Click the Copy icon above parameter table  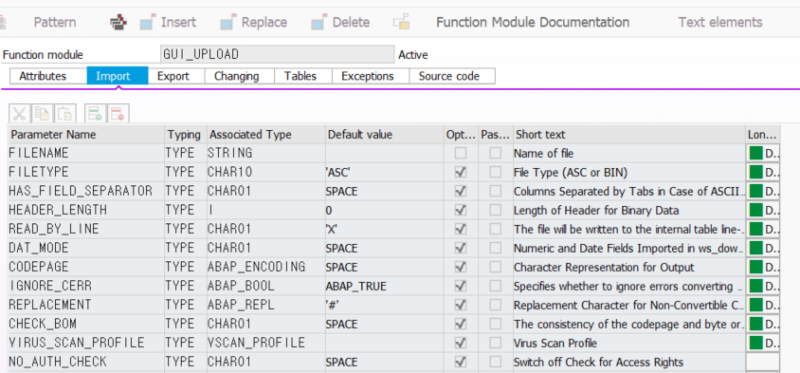point(43,113)
